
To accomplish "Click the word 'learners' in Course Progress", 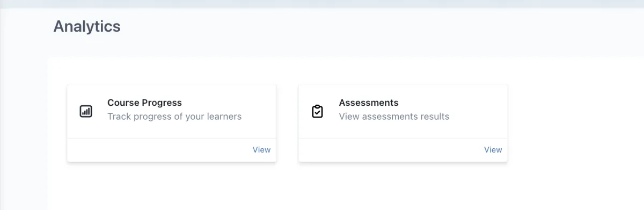I will tap(224, 116).
